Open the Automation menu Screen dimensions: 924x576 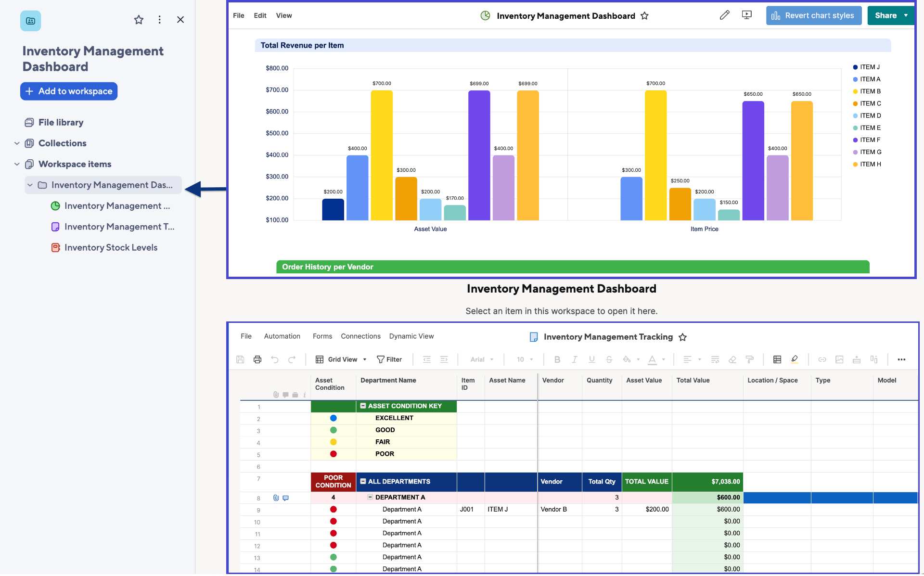click(x=282, y=336)
